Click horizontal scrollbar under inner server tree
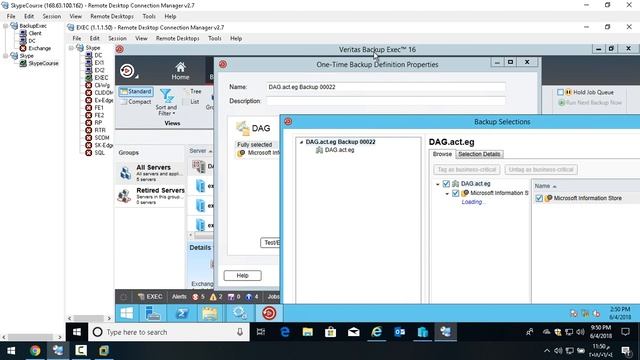 [x=89, y=318]
